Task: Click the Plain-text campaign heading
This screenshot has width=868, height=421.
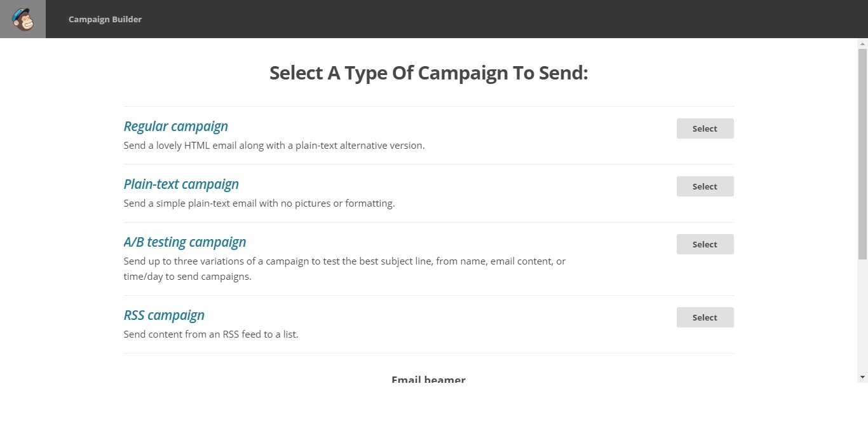Action: point(181,184)
